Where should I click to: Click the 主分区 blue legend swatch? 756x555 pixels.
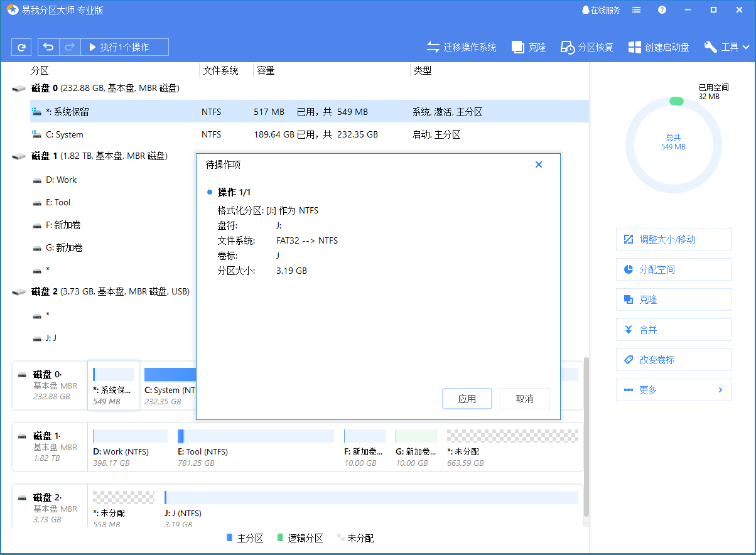[x=229, y=538]
